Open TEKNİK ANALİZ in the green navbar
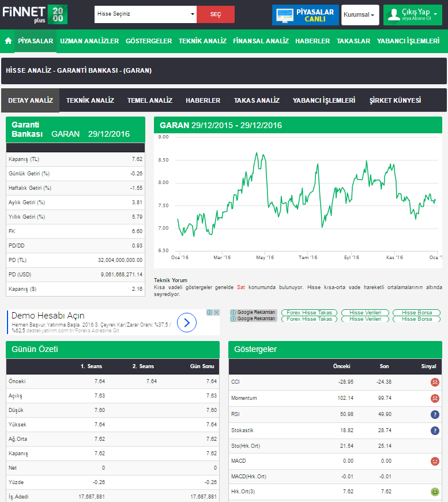Screen dimensions: 448x502 click(202, 41)
